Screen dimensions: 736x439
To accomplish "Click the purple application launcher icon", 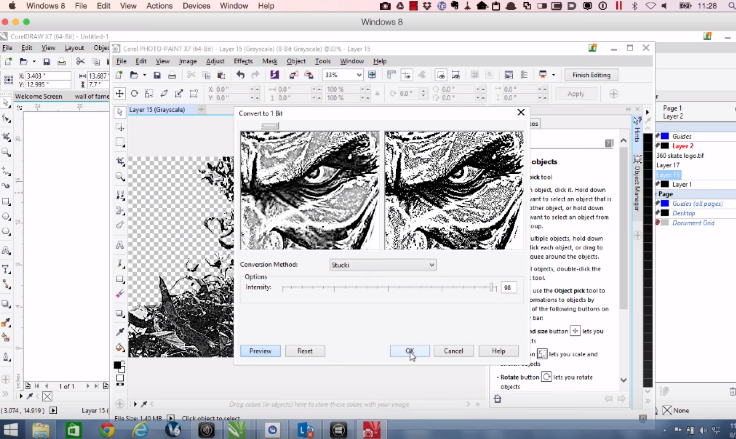I will (275, 75).
